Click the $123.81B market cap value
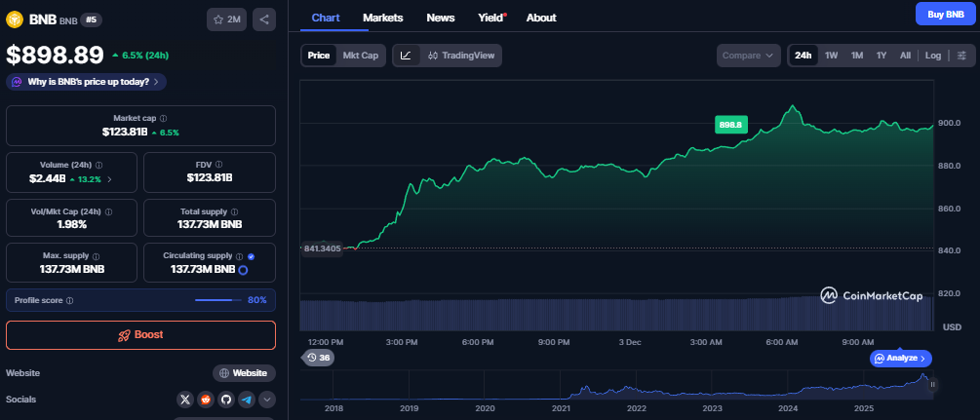The height and width of the screenshot is (420, 980). (x=125, y=133)
